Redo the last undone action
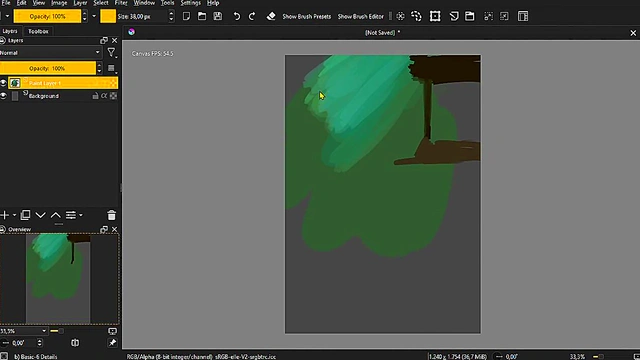This screenshot has height=360, width=640. click(x=252, y=16)
